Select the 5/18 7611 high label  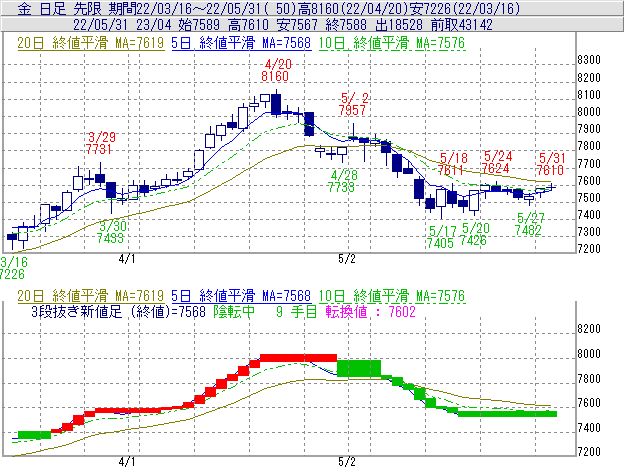(x=452, y=164)
